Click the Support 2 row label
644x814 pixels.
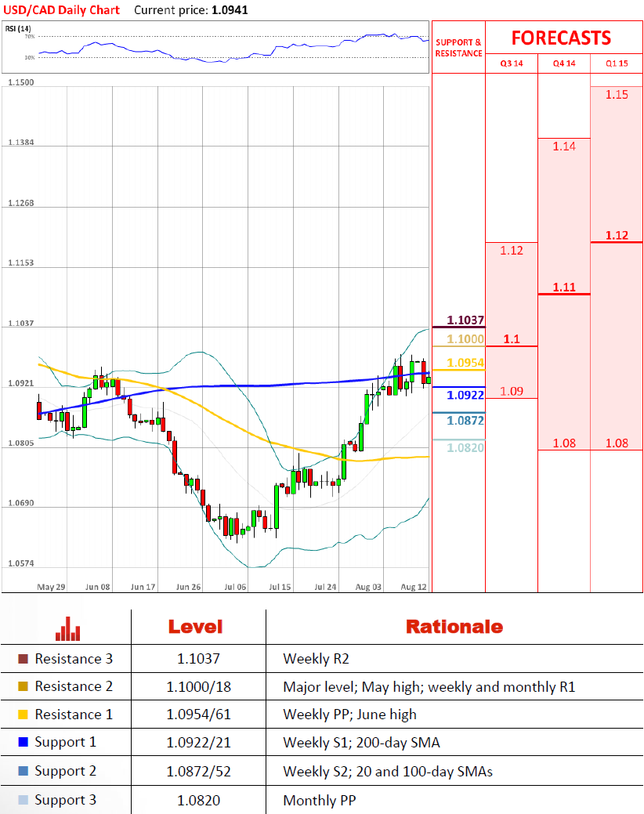(65, 771)
